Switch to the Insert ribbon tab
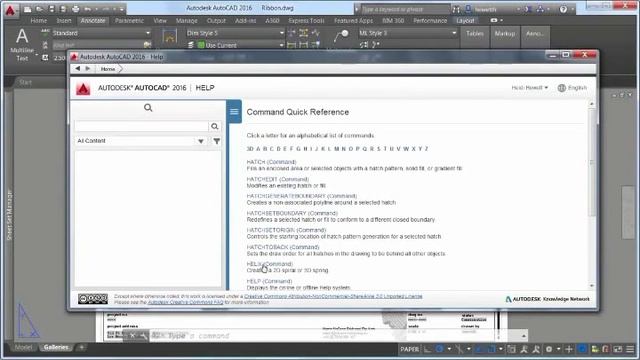The height and width of the screenshot is (360, 640). point(64,20)
